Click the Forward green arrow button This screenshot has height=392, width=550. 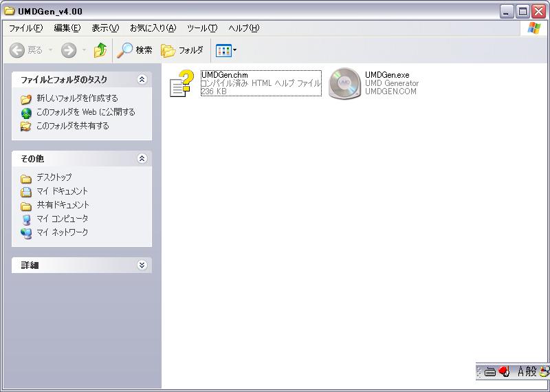click(69, 50)
